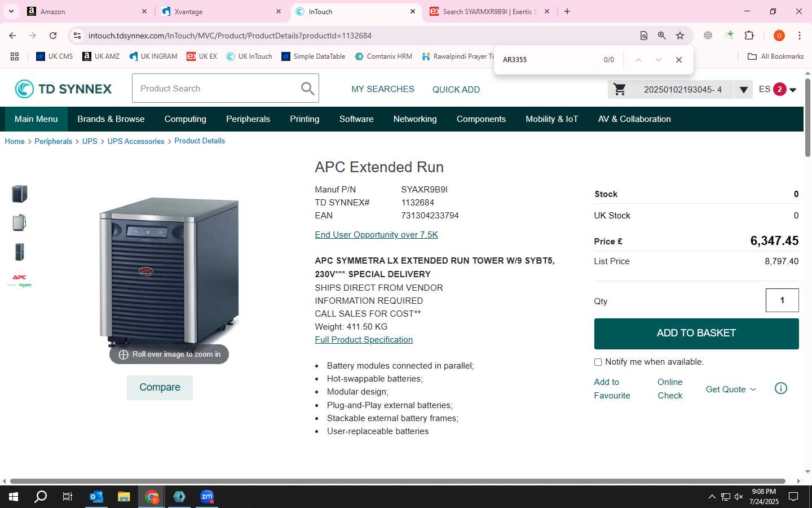812x508 pixels.
Task: Open the shopping cart icon
Action: [x=620, y=89]
